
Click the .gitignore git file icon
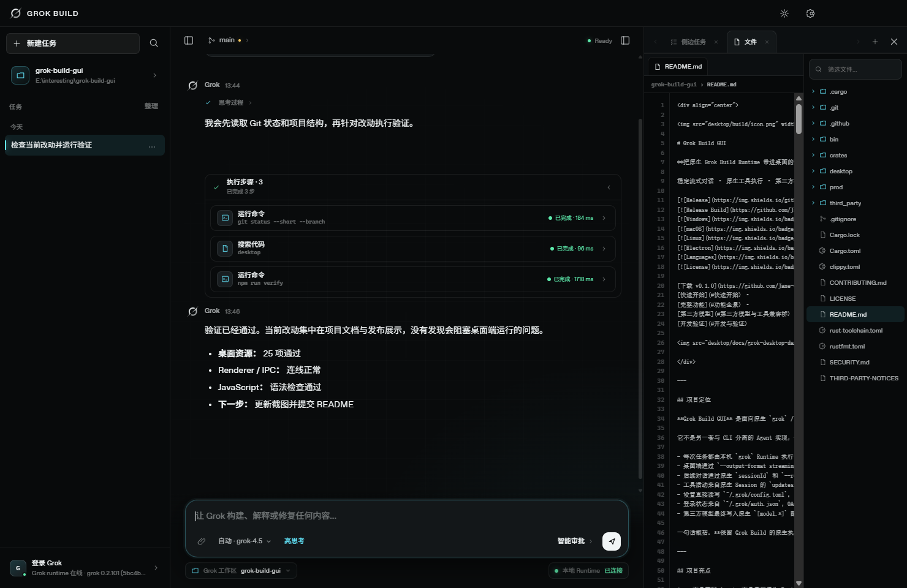(822, 219)
